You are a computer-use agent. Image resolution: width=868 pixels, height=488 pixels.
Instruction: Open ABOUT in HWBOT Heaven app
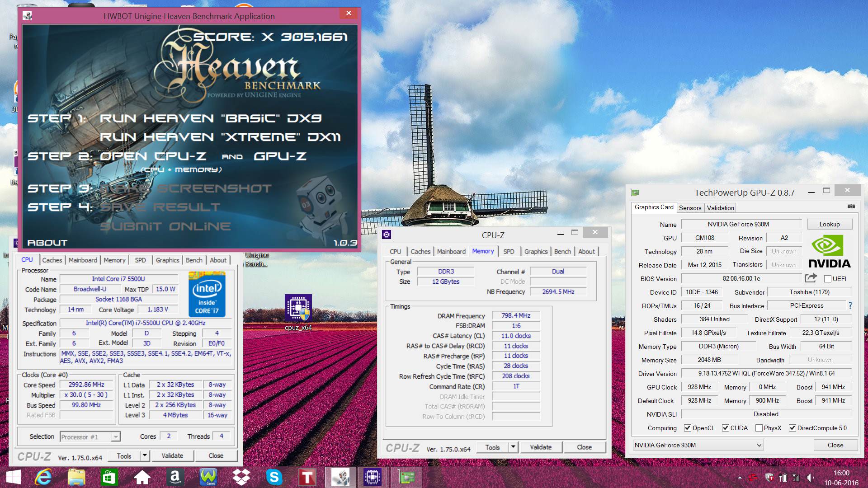[x=47, y=243]
